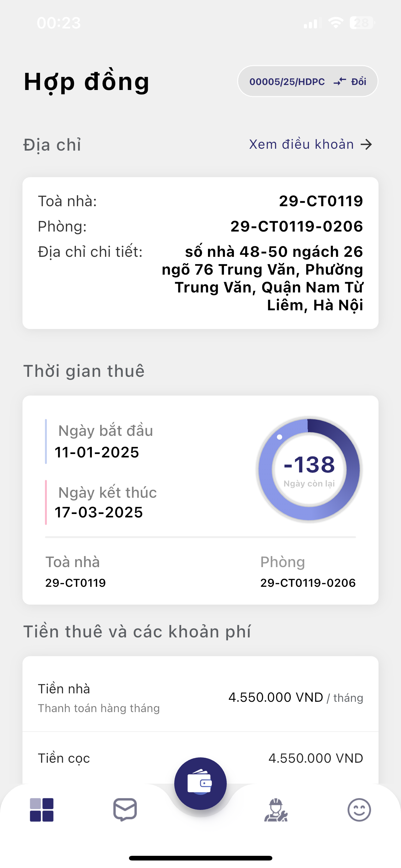Open the messages envelope tab icon

pyautogui.click(x=125, y=809)
